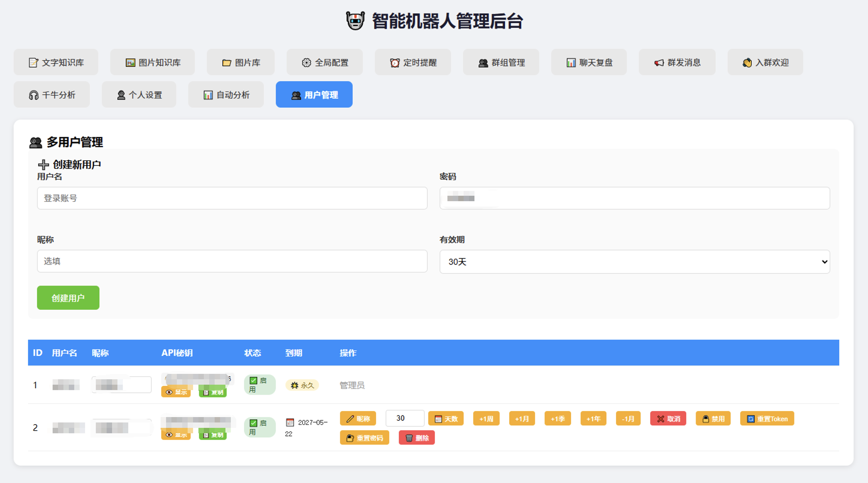Open 入群欢迎 tab

pos(765,62)
